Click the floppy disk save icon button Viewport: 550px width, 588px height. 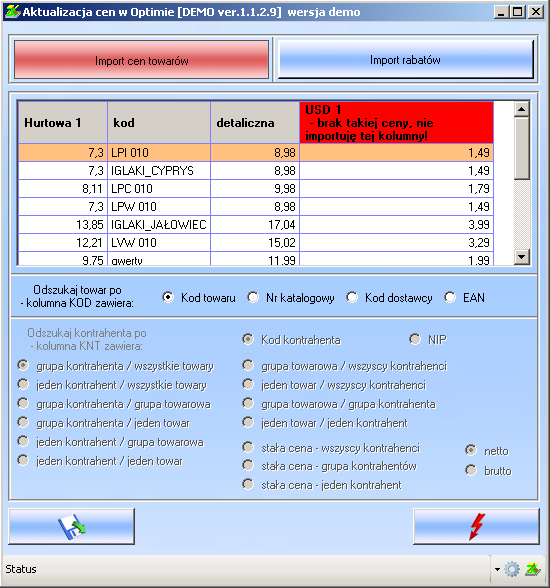[x=71, y=526]
